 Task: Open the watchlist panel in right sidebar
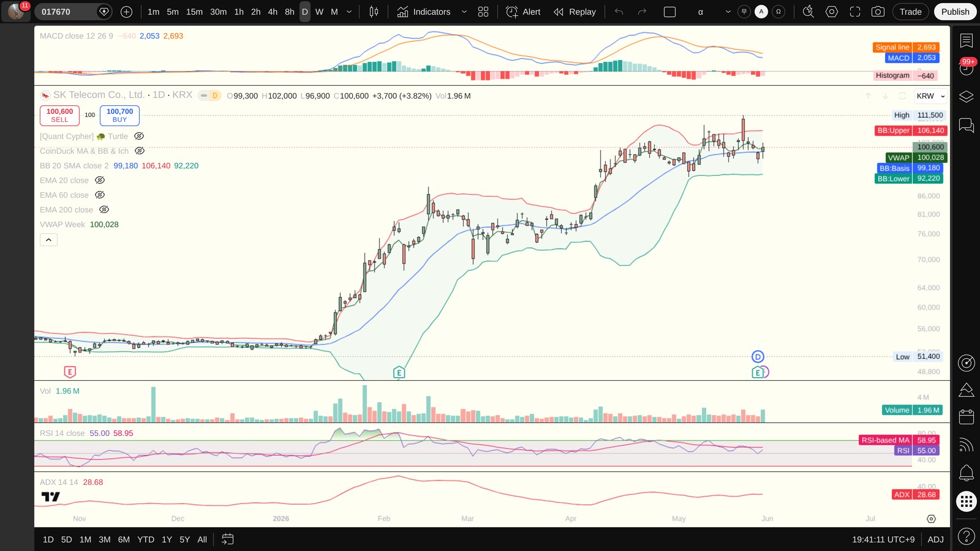coord(966,40)
